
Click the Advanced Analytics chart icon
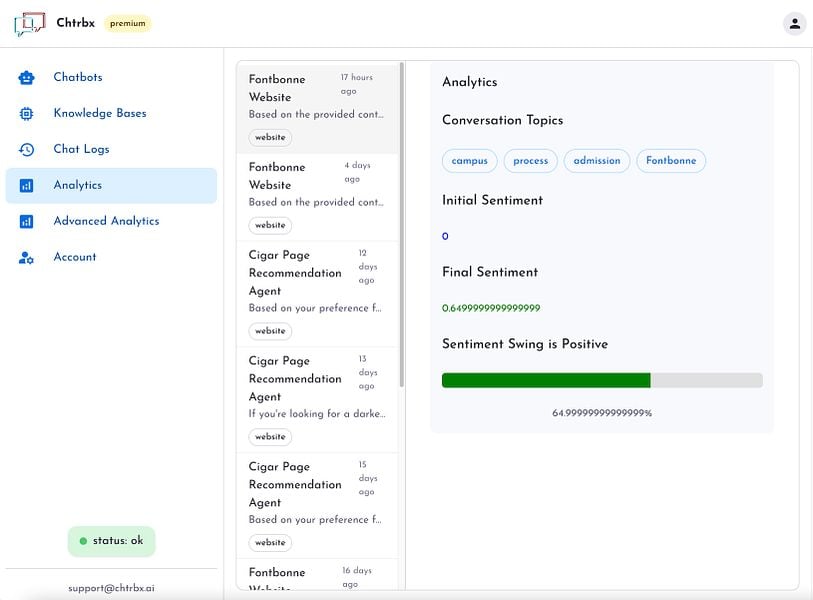pyautogui.click(x=26, y=221)
